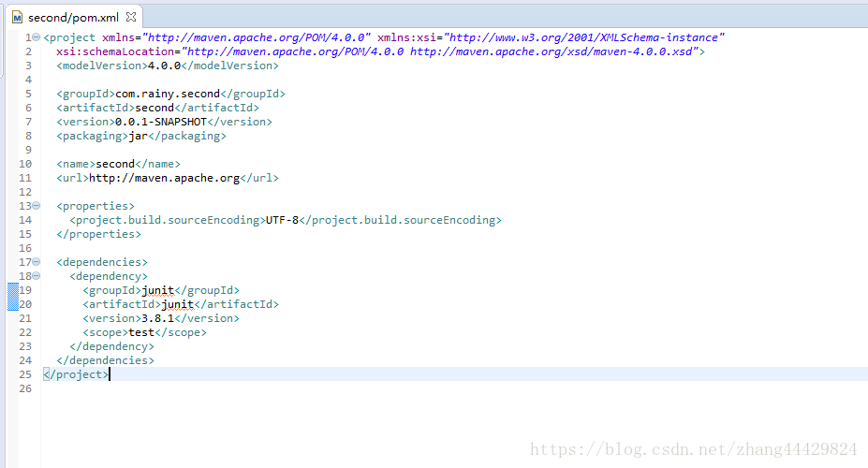Click xmlns:xsi attribute name

pyautogui.click(x=407, y=37)
